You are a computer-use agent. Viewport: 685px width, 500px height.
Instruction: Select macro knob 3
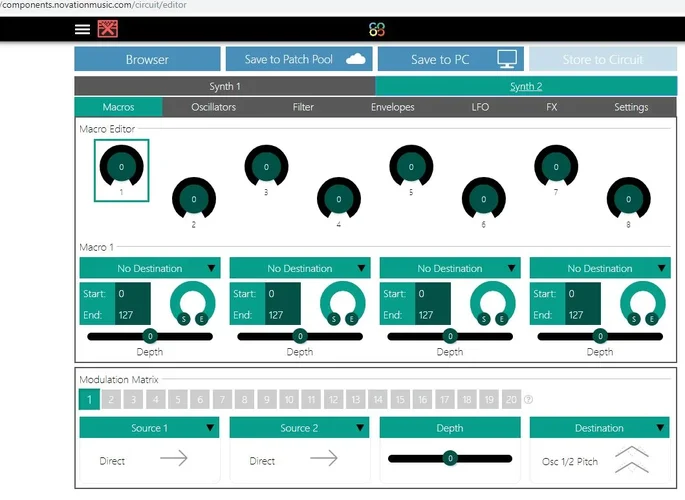coord(266,166)
